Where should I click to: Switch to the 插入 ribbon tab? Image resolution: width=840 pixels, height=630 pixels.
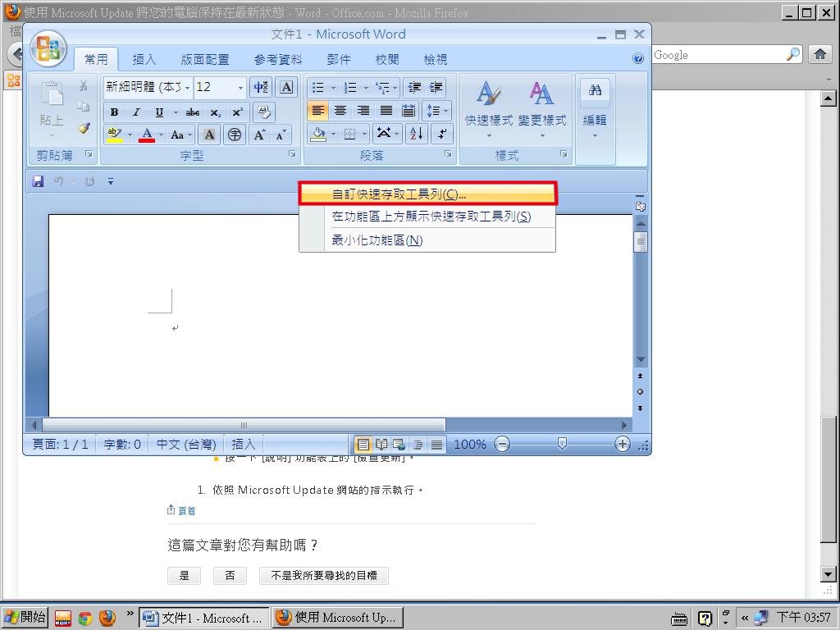[144, 59]
